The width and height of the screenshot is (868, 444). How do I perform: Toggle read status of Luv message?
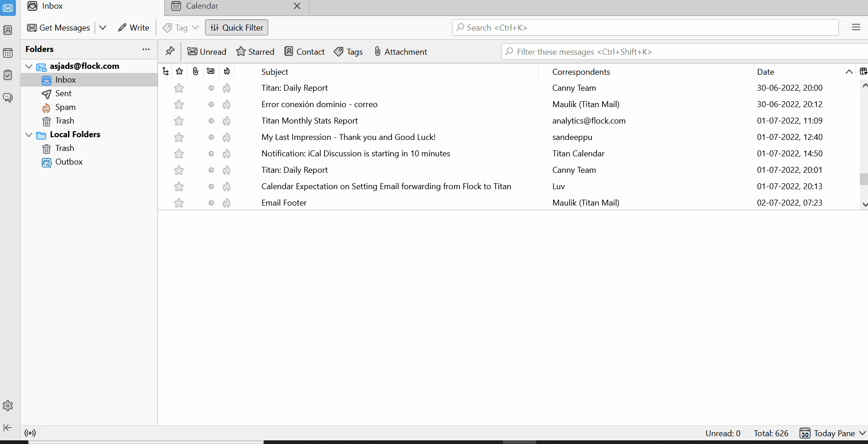click(x=211, y=186)
